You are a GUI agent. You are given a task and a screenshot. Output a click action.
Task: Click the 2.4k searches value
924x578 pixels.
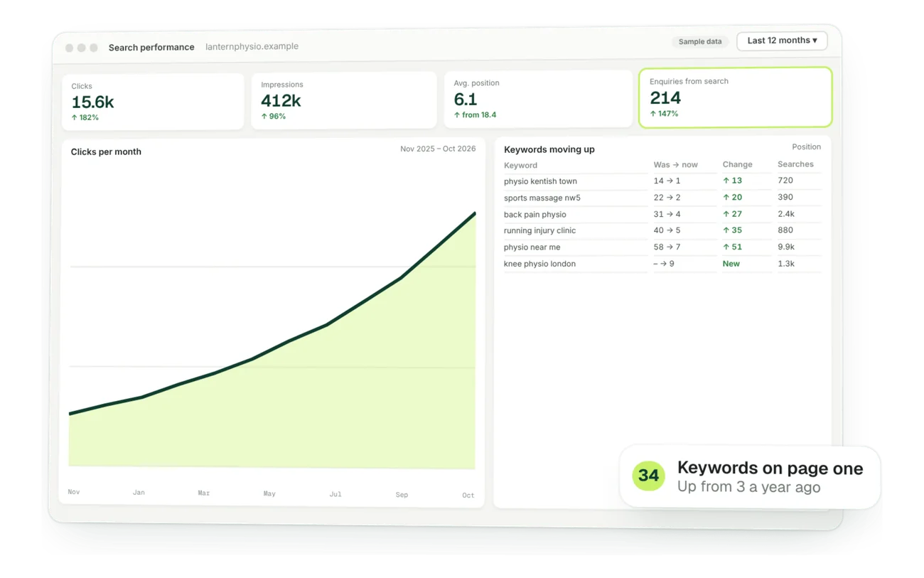tap(786, 213)
